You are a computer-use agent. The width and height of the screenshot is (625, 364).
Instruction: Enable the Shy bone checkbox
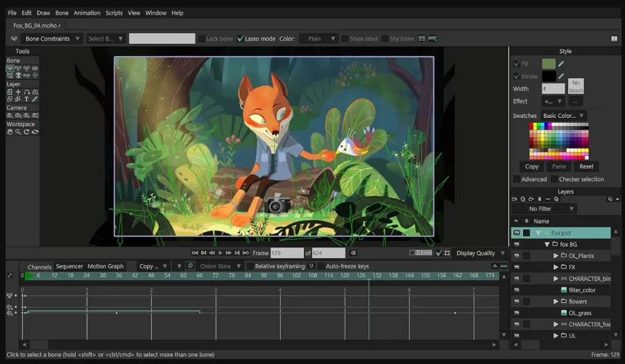click(x=385, y=39)
